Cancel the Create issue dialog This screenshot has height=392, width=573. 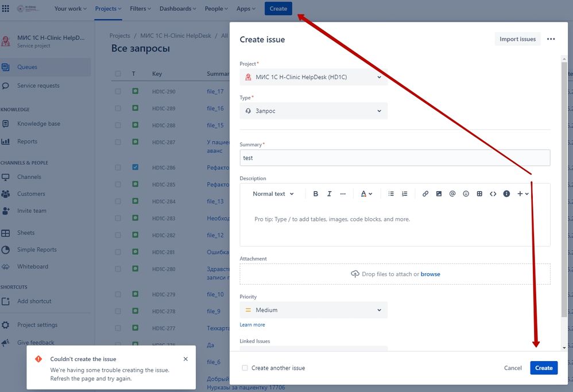(x=513, y=368)
